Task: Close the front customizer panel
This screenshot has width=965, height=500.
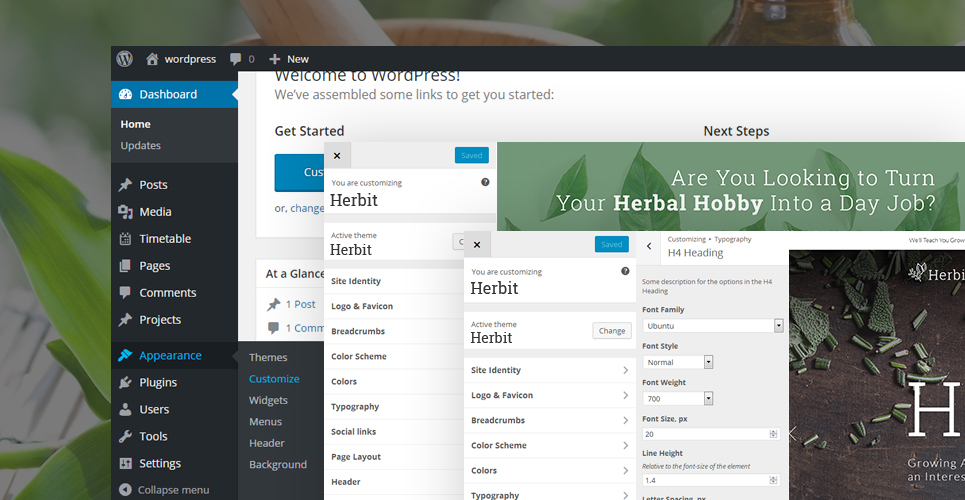Action: click(477, 244)
